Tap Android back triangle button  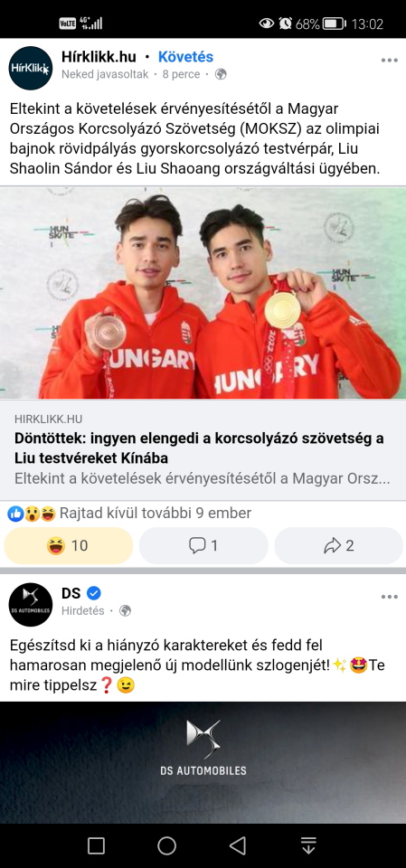click(x=238, y=845)
